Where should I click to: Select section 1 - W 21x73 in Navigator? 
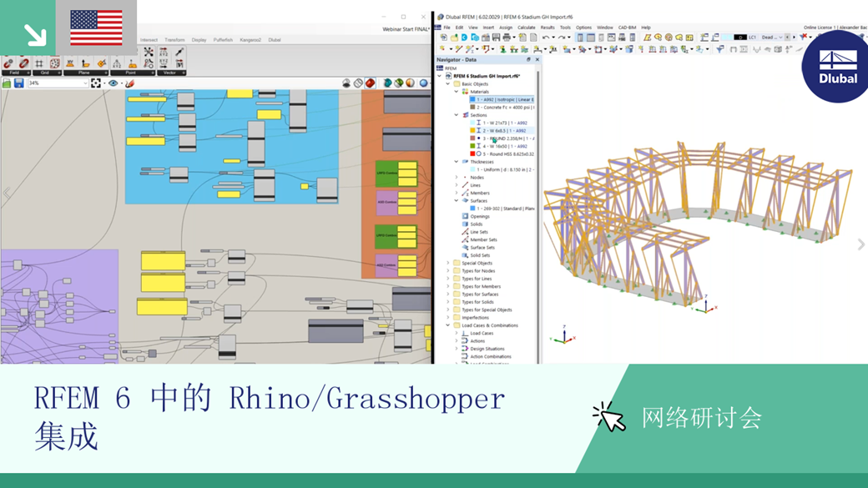(498, 123)
